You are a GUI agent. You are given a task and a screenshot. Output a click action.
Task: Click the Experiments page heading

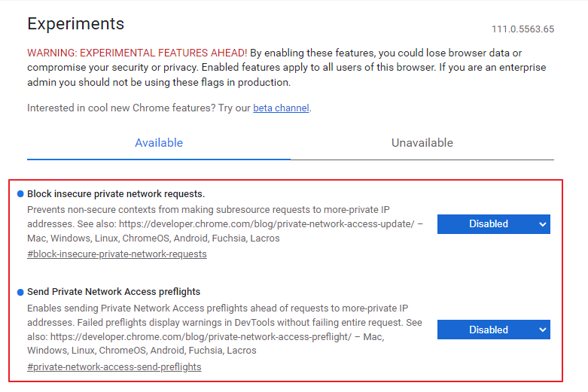click(x=75, y=23)
